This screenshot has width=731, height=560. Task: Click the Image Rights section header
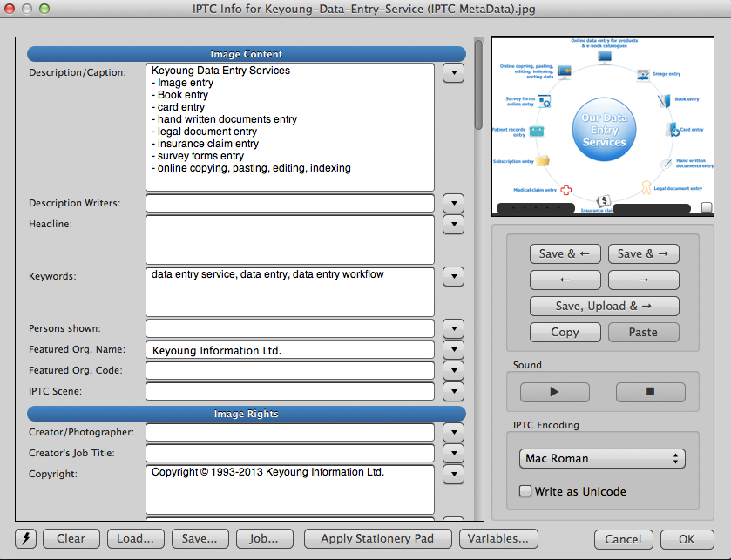click(247, 414)
